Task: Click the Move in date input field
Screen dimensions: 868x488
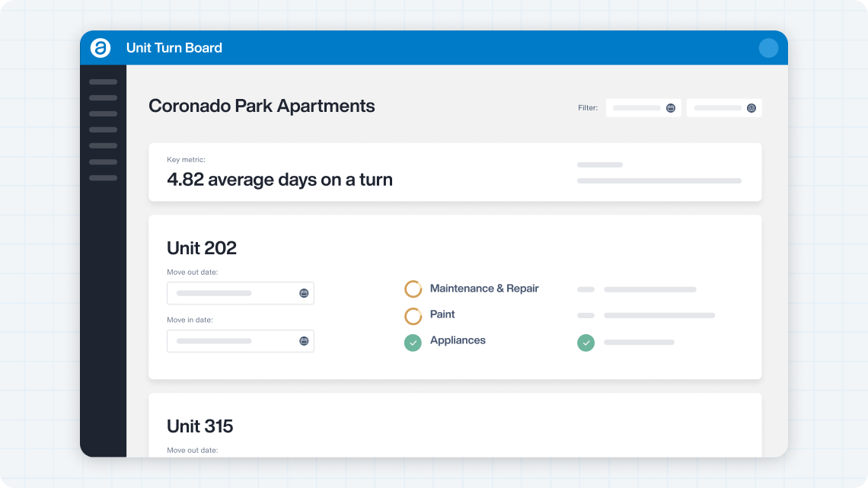Action: click(x=228, y=341)
